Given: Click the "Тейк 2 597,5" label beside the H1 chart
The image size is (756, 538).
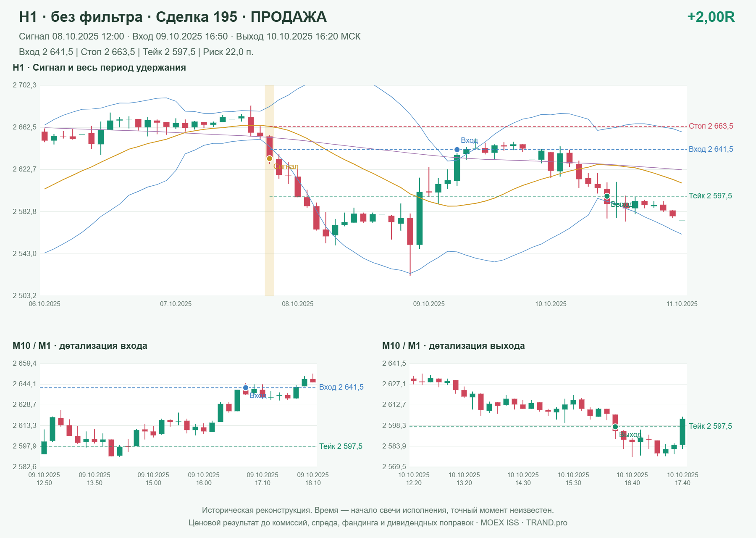Looking at the screenshot, I should coord(710,196).
